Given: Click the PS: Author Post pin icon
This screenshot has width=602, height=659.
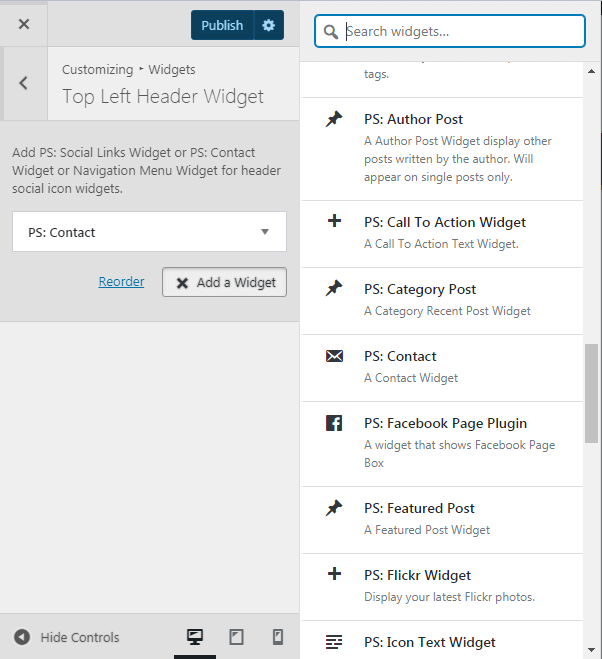Looking at the screenshot, I should click(x=334, y=119).
